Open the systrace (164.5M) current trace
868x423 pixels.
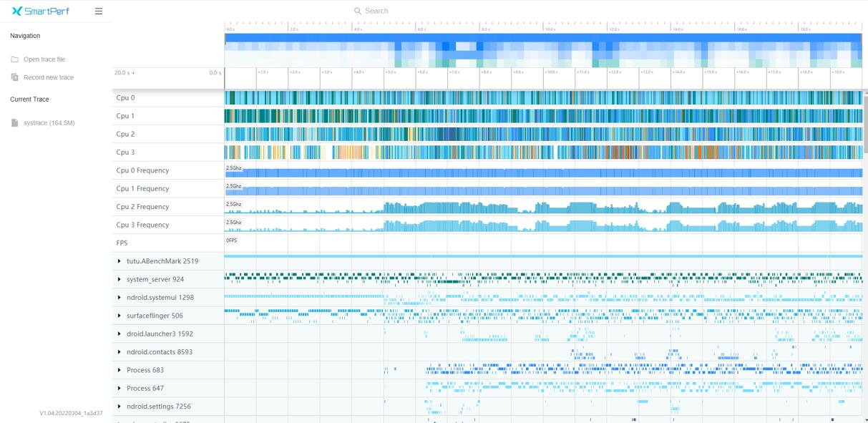49,123
